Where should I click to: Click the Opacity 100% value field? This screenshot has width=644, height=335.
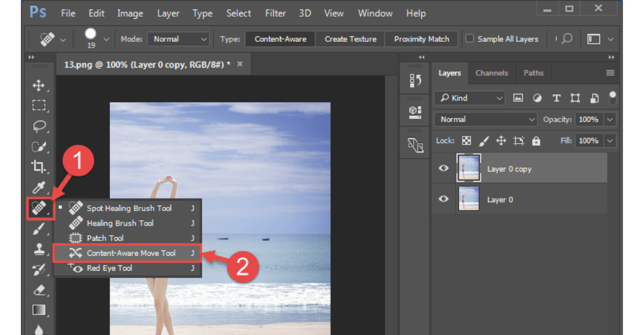[589, 120]
